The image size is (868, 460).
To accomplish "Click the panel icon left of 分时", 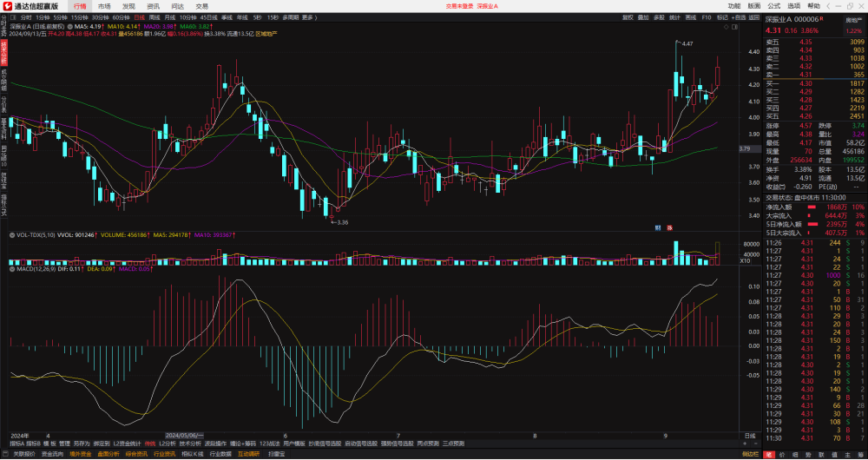I will coord(12,17).
